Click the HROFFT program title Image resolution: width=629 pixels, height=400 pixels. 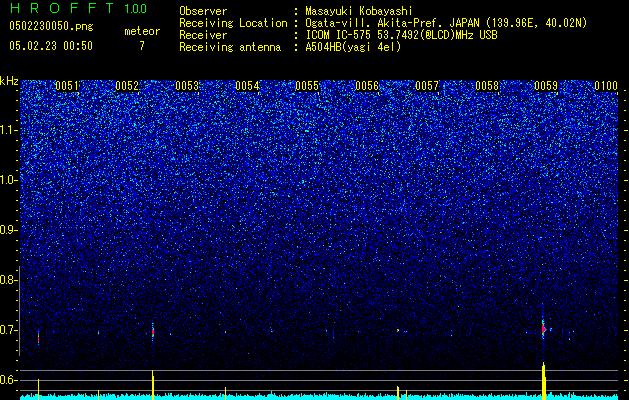[x=62, y=8]
